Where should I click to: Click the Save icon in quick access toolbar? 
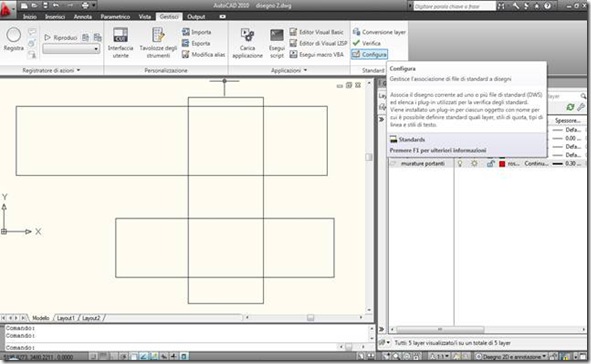[45, 6]
